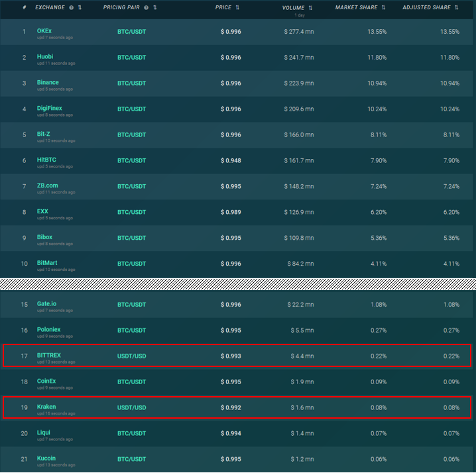Image resolution: width=476 pixels, height=473 pixels.
Task: Open the DigiFinex exchange link
Action: 50,109
